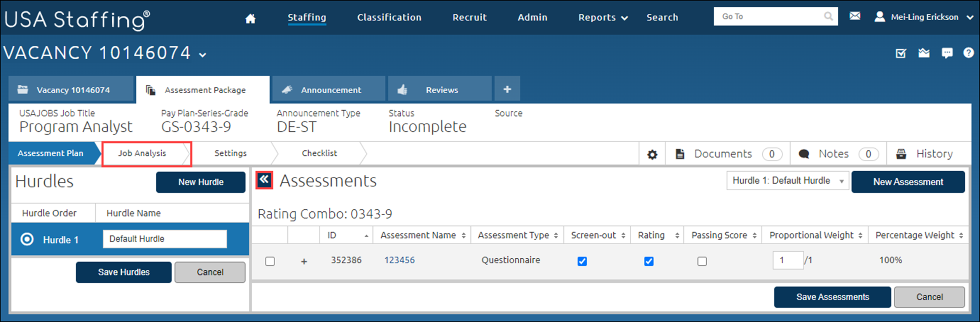Click the Go To search magnifier

coord(828,16)
